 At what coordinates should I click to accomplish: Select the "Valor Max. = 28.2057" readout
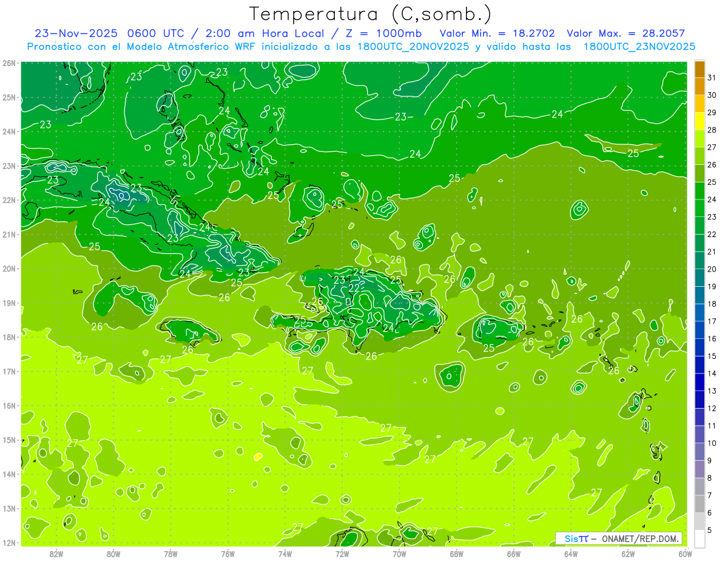[x=625, y=33]
